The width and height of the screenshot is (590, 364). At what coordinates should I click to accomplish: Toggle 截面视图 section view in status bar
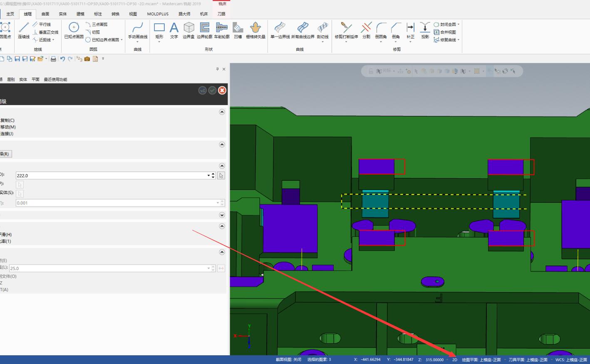pyautogui.click(x=288, y=360)
